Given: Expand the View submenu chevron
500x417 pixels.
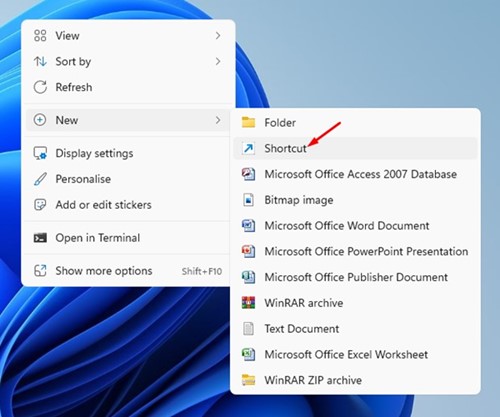Looking at the screenshot, I should (218, 35).
